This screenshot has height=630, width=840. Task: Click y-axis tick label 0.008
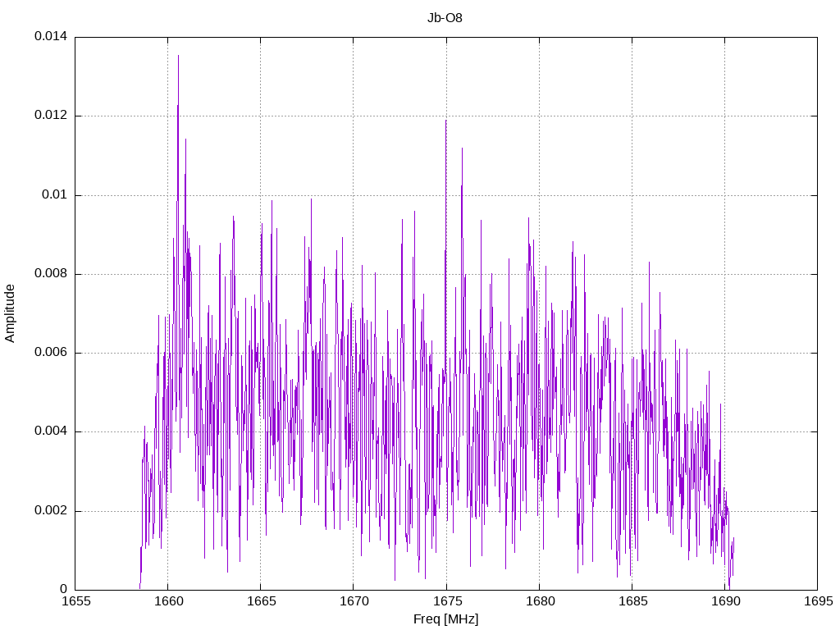(x=51, y=274)
